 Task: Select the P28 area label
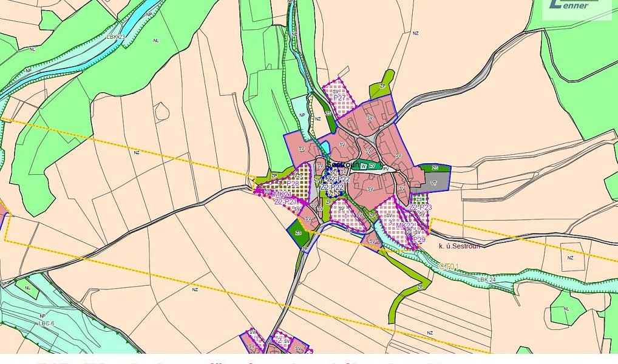click(293, 184)
